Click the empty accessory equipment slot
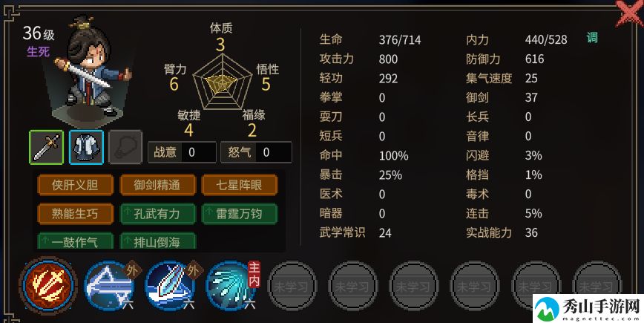Image resolution: width=644 pixels, height=323 pixels. (x=125, y=147)
